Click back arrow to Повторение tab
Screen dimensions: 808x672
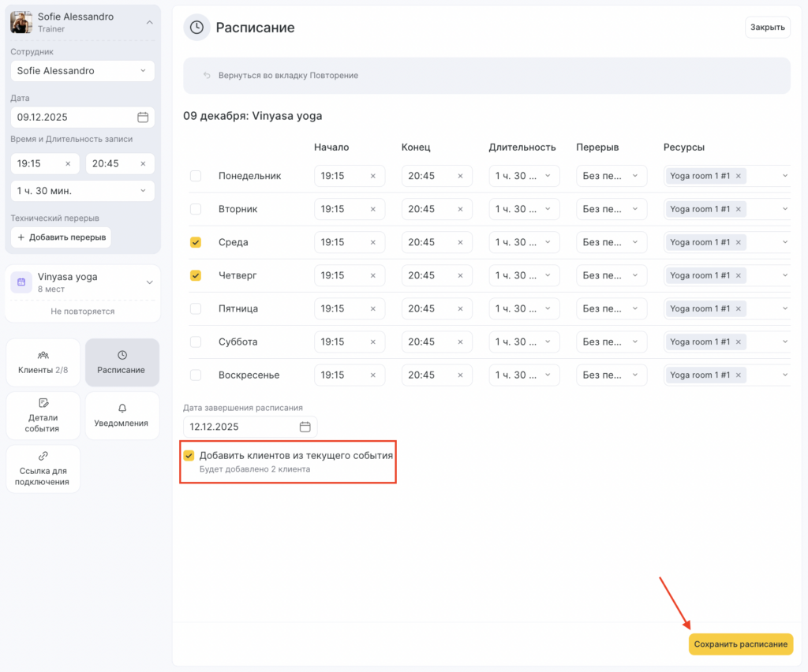click(x=207, y=76)
